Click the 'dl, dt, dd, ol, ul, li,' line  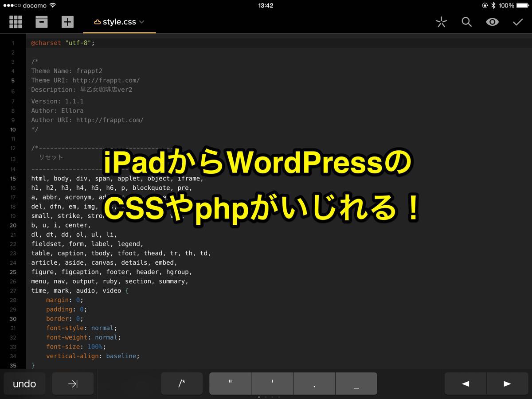pos(74,235)
